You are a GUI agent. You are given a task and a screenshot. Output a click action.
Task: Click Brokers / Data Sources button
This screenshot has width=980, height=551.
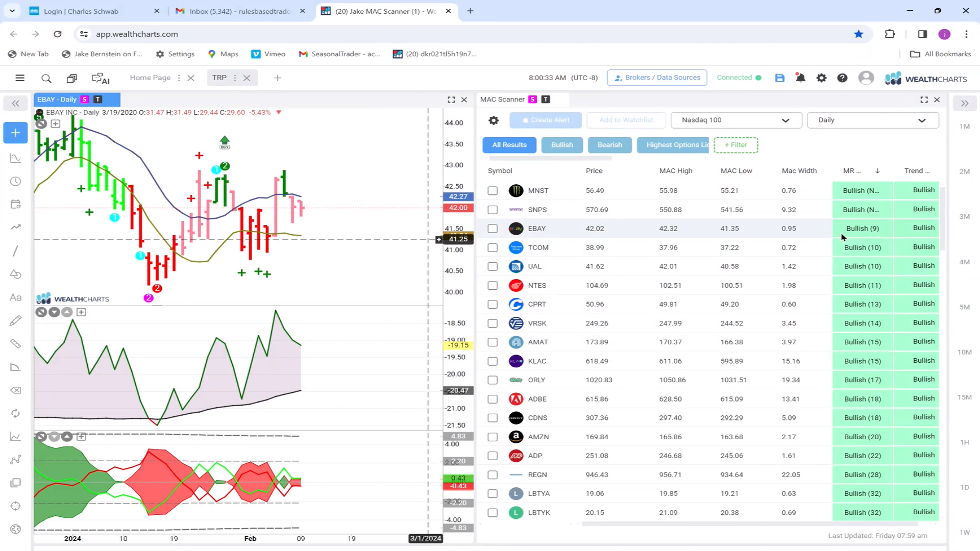(657, 78)
